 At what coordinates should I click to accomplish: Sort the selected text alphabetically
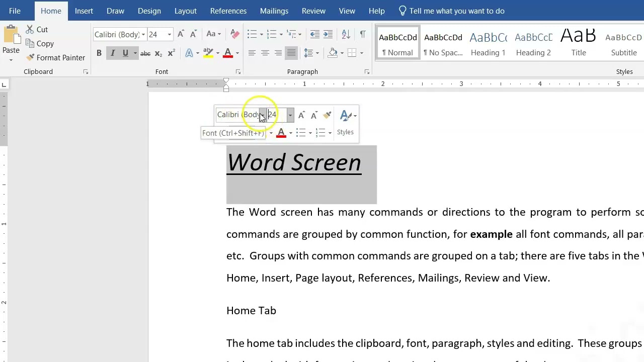click(x=346, y=34)
